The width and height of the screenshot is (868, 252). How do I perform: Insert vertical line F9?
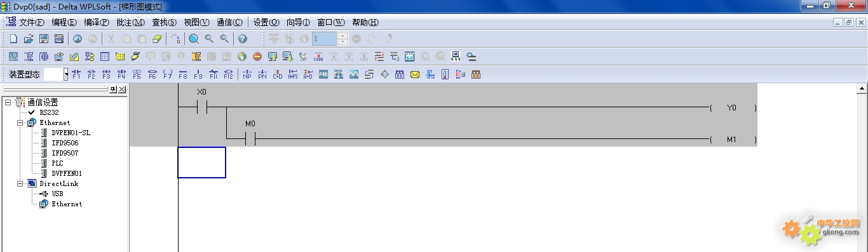(x=198, y=74)
